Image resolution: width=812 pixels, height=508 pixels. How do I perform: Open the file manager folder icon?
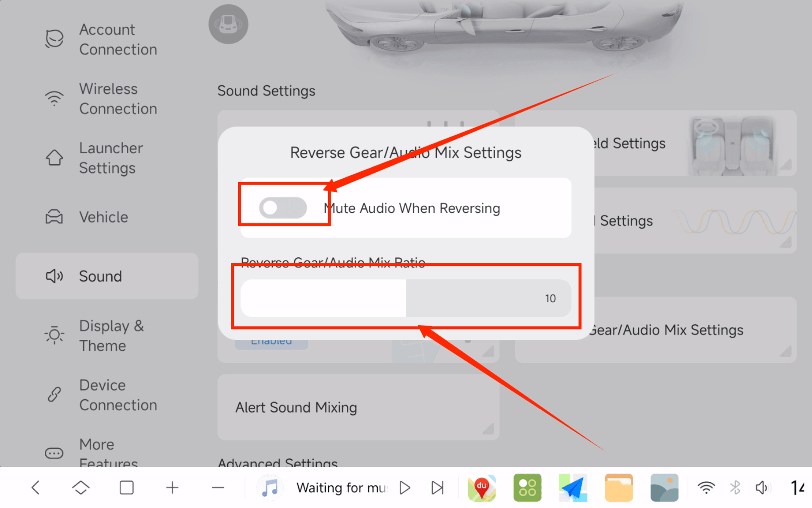click(619, 488)
